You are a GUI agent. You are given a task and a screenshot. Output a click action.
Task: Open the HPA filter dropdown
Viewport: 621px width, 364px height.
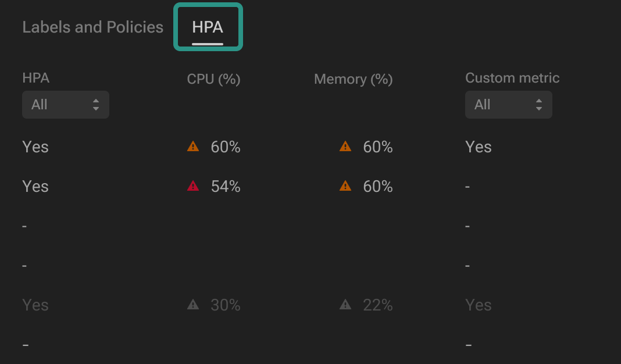click(x=65, y=105)
